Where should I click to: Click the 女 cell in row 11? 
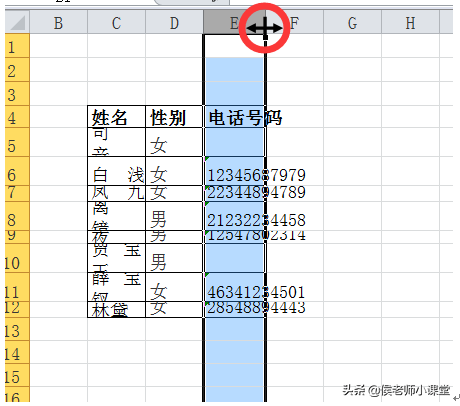(x=174, y=287)
